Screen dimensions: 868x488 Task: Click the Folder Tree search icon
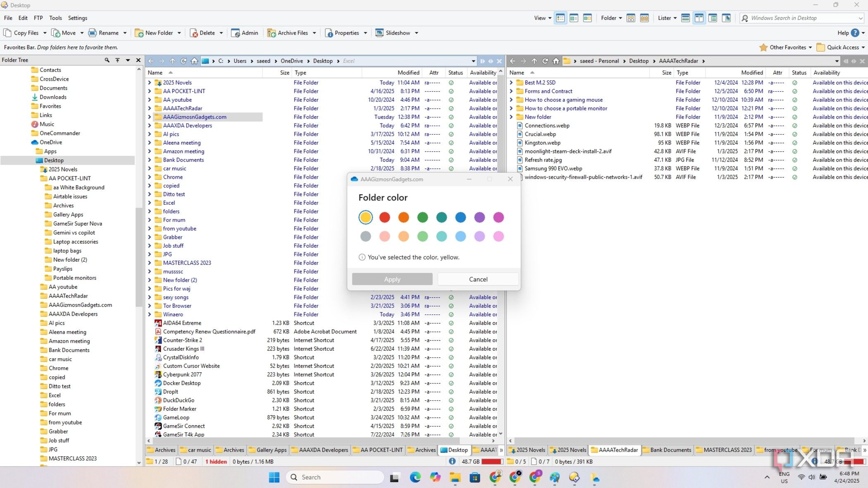point(107,60)
